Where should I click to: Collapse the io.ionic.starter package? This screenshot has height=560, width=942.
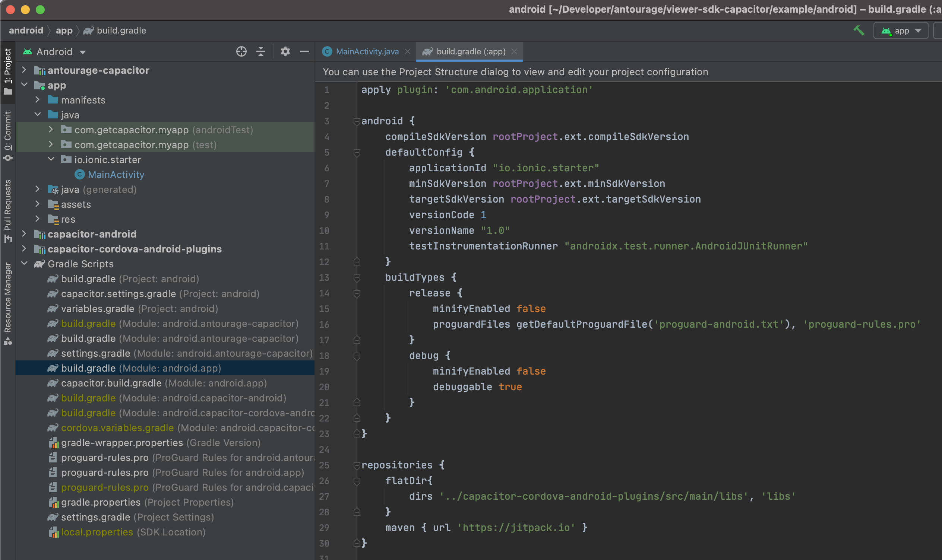tap(51, 159)
